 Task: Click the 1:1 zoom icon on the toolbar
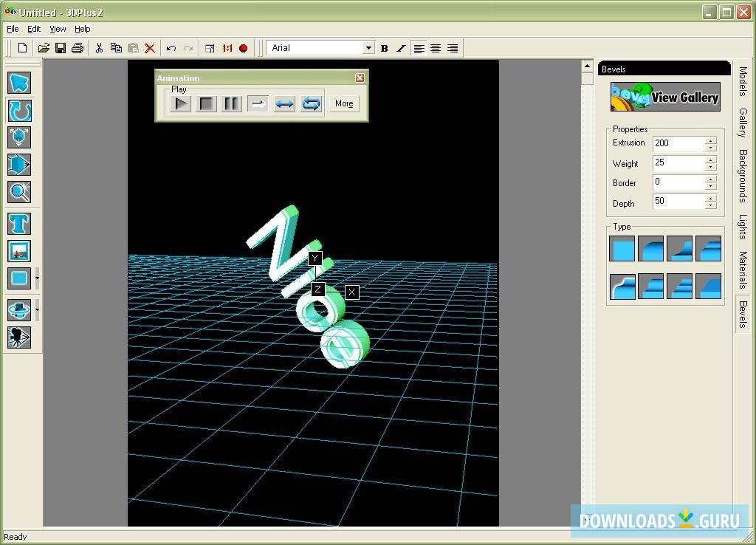tap(226, 47)
